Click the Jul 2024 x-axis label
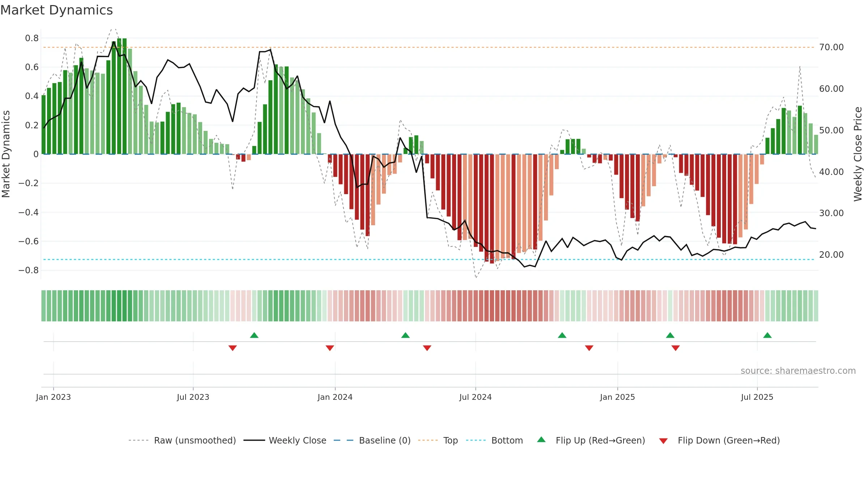This screenshot has width=868, height=488. click(476, 397)
